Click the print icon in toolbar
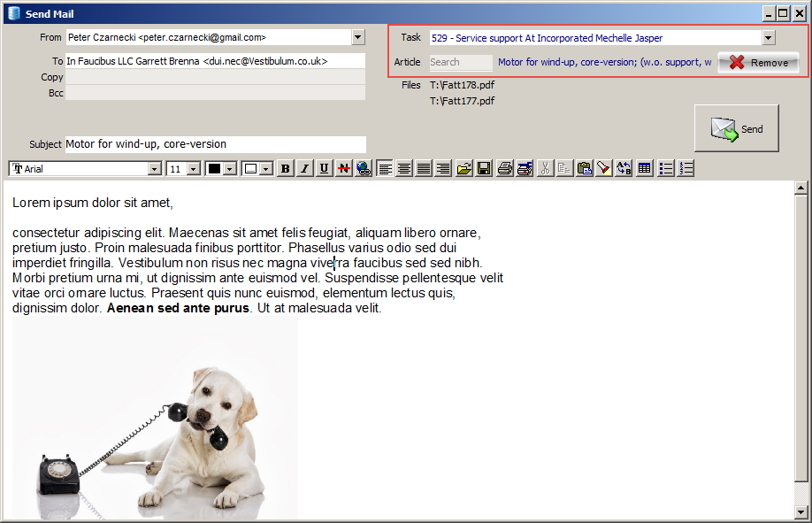 [505, 169]
